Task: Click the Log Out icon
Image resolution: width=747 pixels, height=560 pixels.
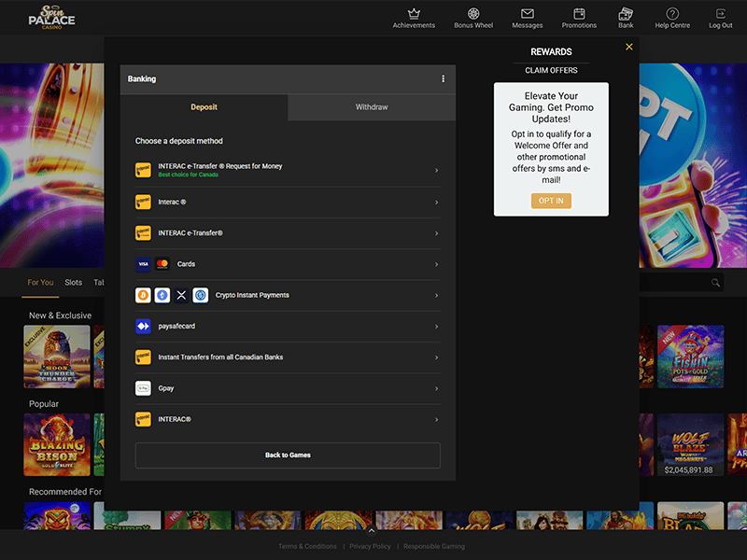Action: [x=720, y=14]
